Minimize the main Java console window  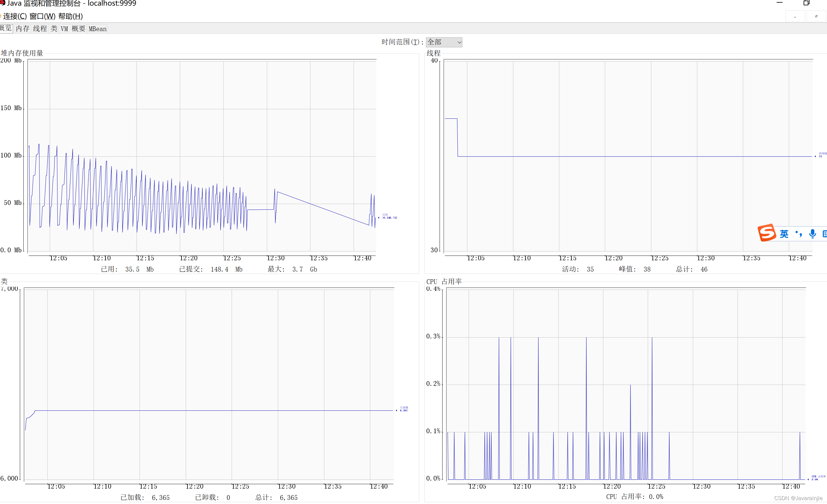click(779, 3)
